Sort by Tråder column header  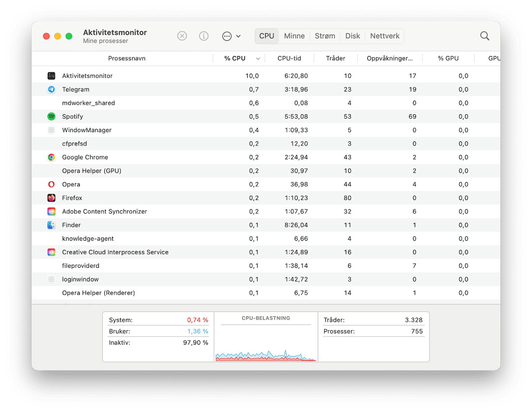coord(336,58)
